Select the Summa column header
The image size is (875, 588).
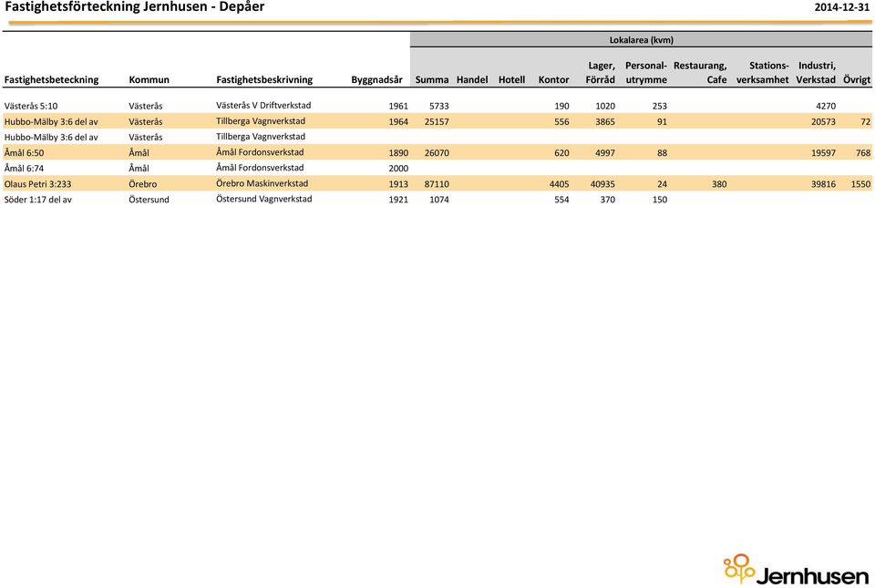tap(432, 80)
